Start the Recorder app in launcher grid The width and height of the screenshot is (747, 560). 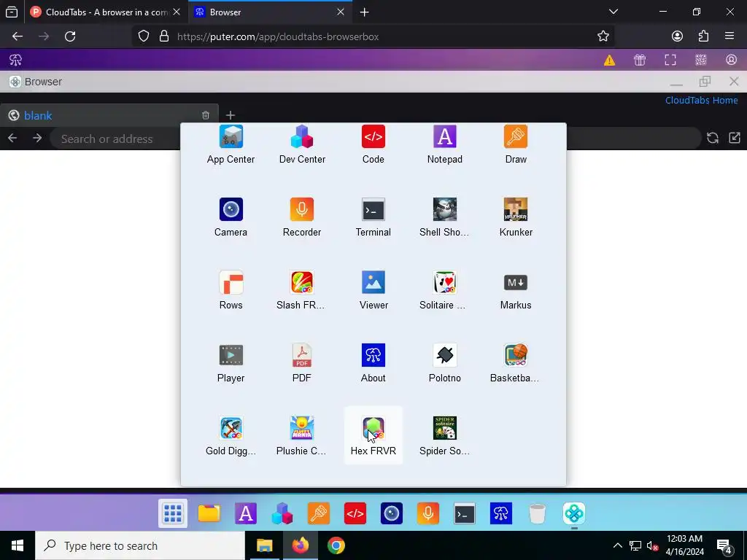point(302,217)
